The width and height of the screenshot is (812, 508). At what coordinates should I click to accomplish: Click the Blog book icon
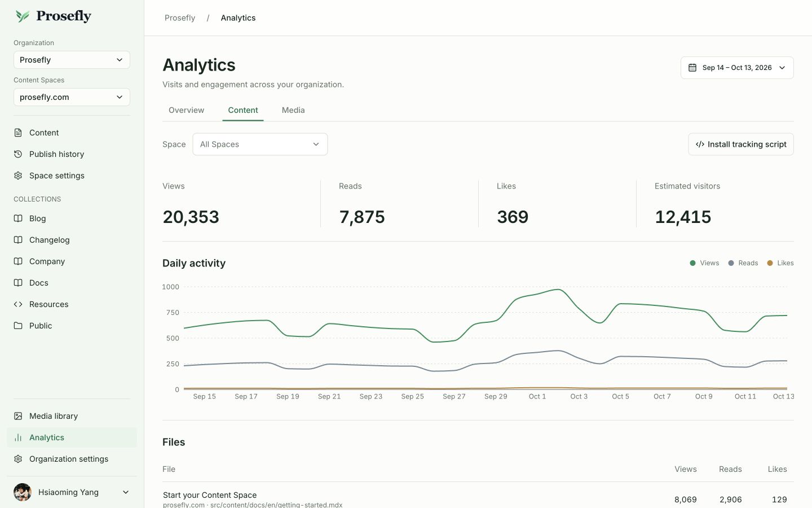18,218
